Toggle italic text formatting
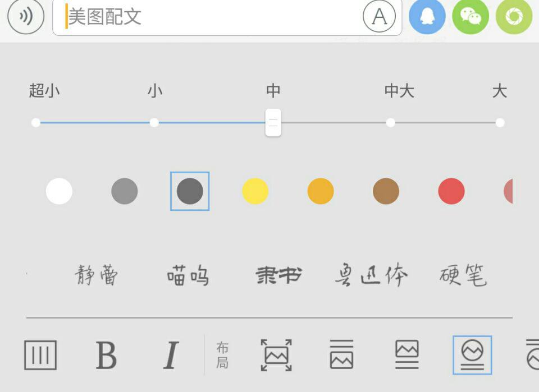 tap(171, 354)
